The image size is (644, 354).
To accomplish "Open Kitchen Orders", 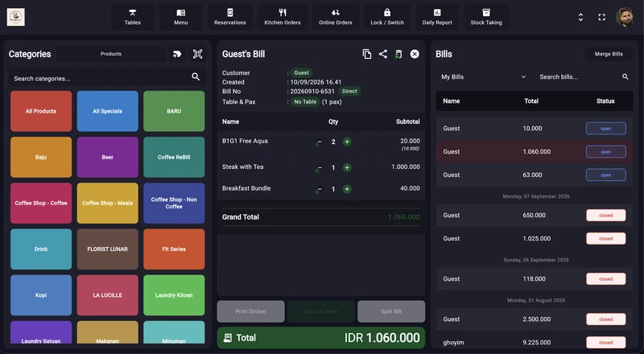I will click(x=283, y=17).
